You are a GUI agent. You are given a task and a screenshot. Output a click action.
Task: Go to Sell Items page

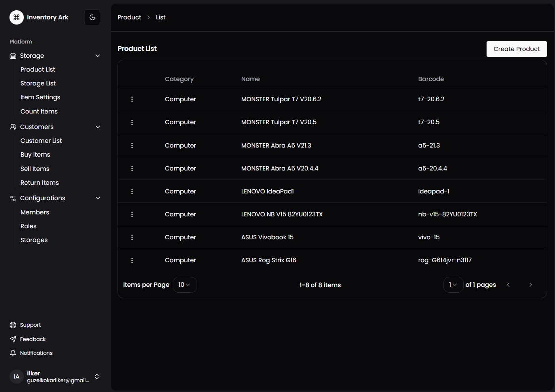point(35,169)
